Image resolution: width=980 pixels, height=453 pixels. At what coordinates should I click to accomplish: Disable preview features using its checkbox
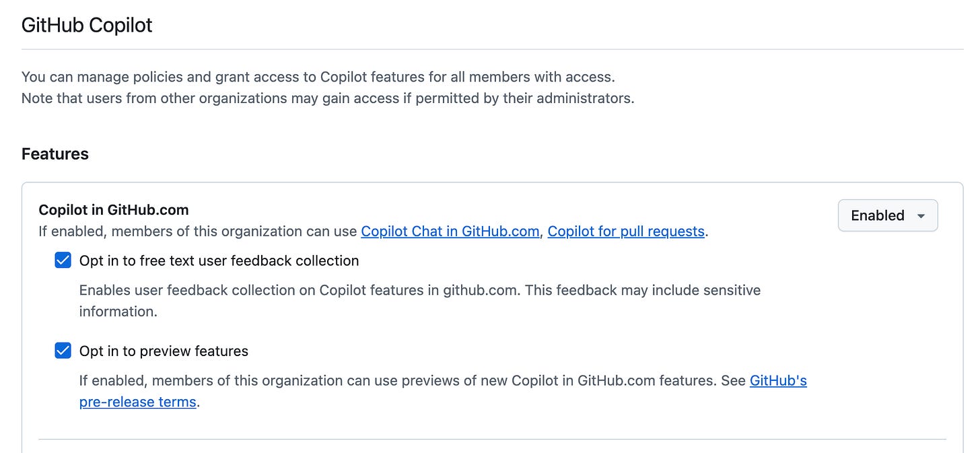pyautogui.click(x=63, y=350)
